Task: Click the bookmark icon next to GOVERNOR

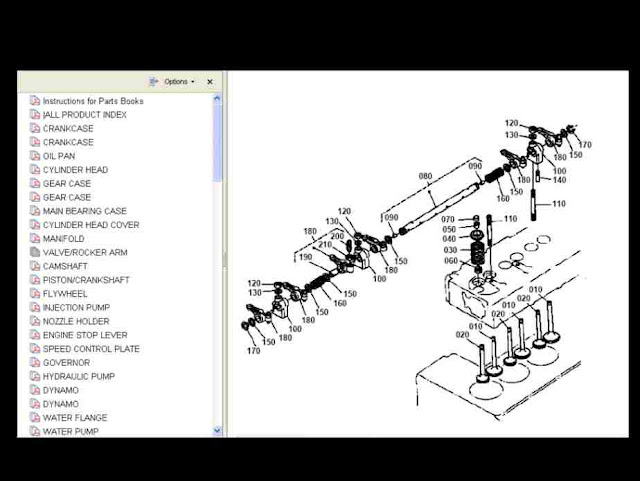Action: [x=35, y=363]
